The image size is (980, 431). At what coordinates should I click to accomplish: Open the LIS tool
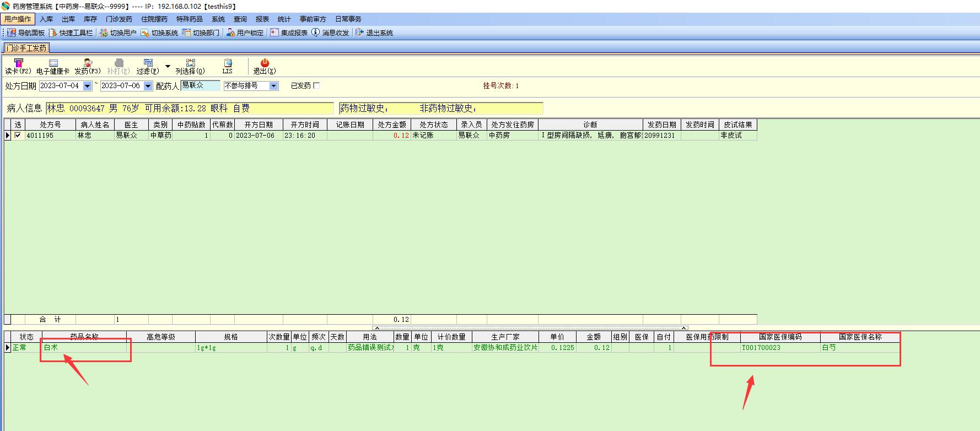tap(228, 67)
